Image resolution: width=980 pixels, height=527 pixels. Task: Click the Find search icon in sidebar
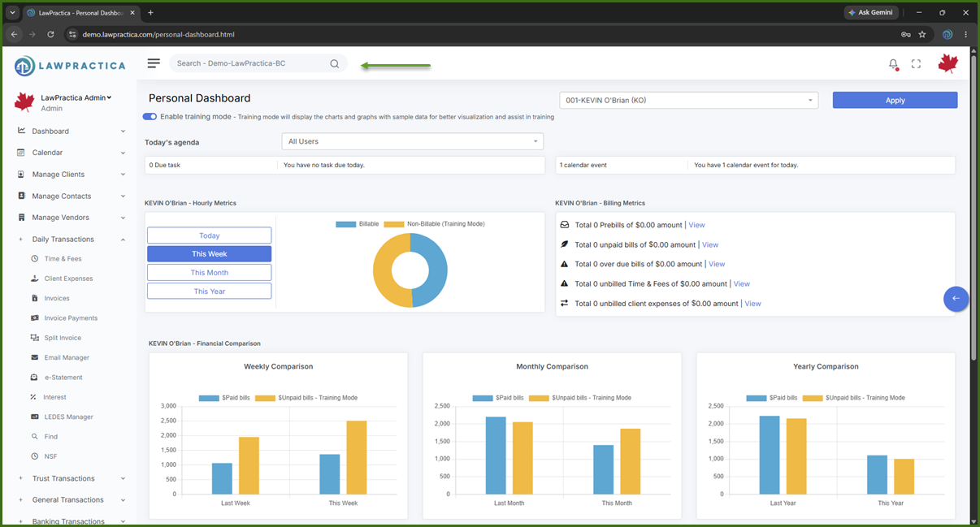point(34,437)
